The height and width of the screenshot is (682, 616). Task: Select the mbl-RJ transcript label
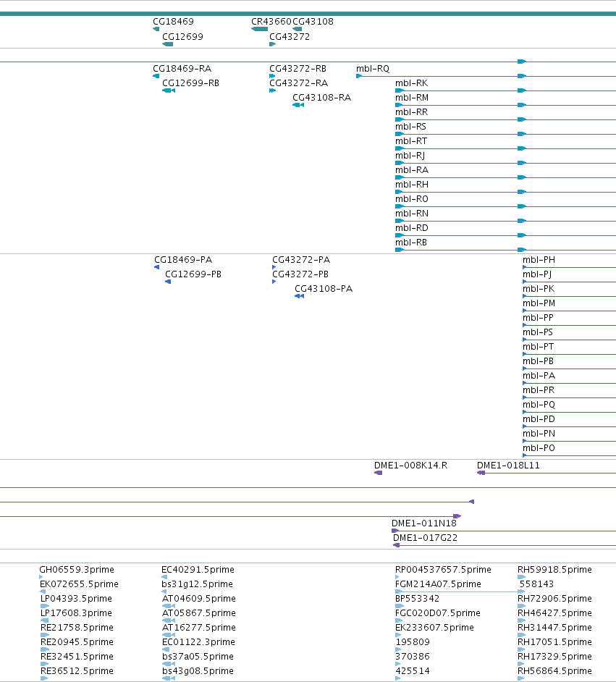pos(410,155)
